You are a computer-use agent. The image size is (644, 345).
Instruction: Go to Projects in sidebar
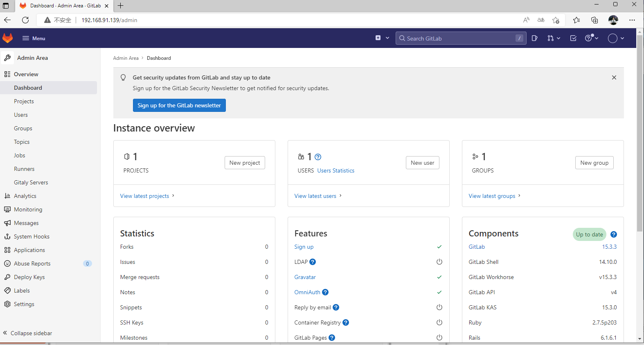tap(24, 101)
